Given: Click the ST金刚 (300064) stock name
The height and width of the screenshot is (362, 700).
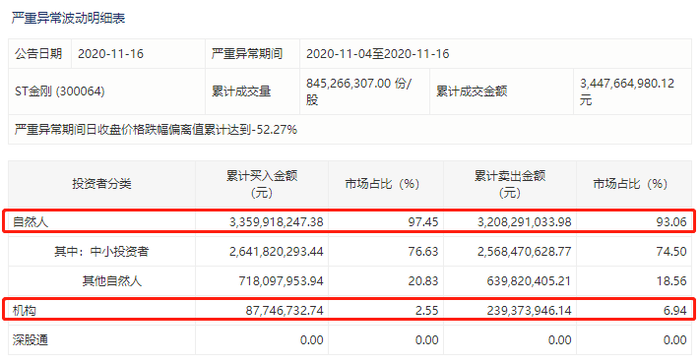Looking at the screenshot, I should pyautogui.click(x=60, y=92).
